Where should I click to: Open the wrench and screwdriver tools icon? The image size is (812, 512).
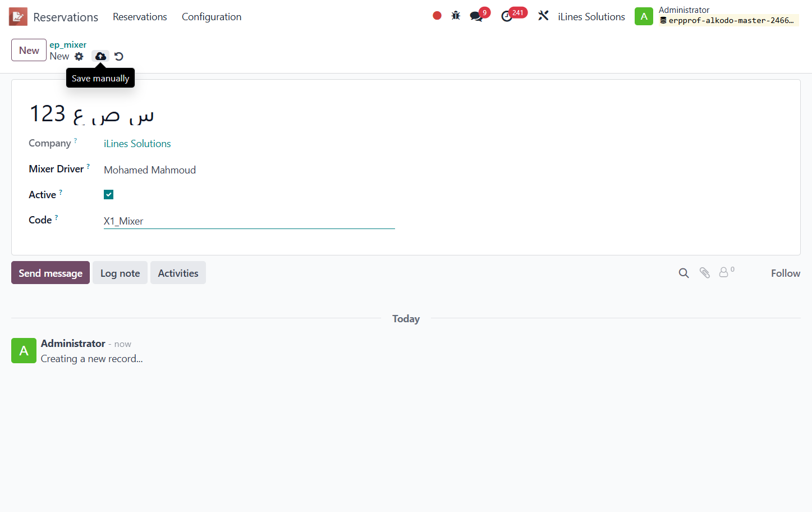[543, 16]
